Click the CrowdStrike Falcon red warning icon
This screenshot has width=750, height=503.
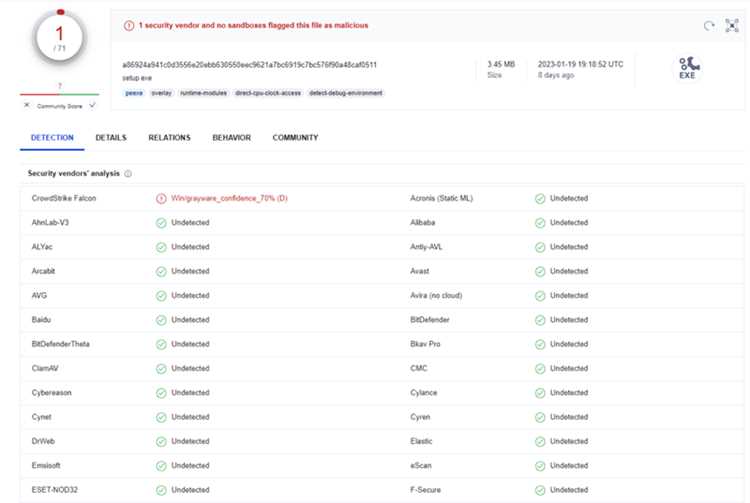pos(161,198)
